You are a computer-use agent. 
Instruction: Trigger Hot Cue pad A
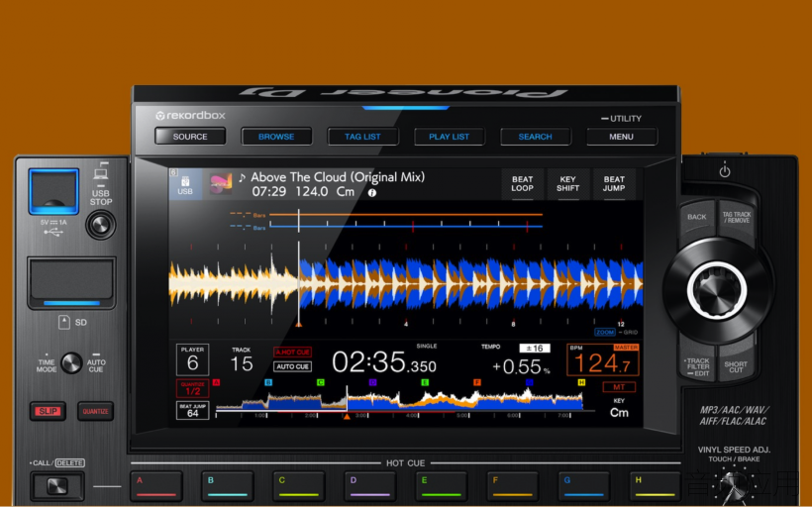(155, 486)
